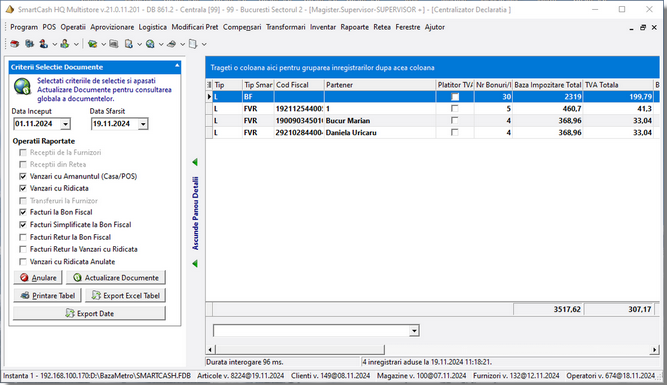Toggle Vanzari cu Amanuntul (Casa/POS) checkbox
This screenshot has width=667, height=385.
pos(23,176)
